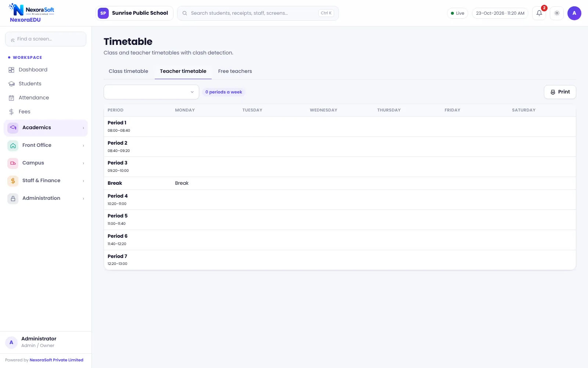Click the Front Office home icon
Screen dimensions: 588x368
pyautogui.click(x=13, y=145)
